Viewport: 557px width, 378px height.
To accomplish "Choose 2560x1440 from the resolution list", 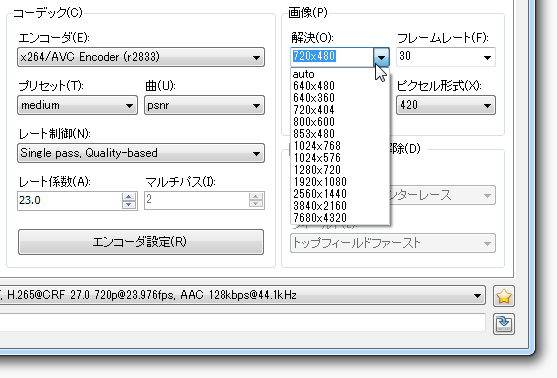I will coord(340,194).
